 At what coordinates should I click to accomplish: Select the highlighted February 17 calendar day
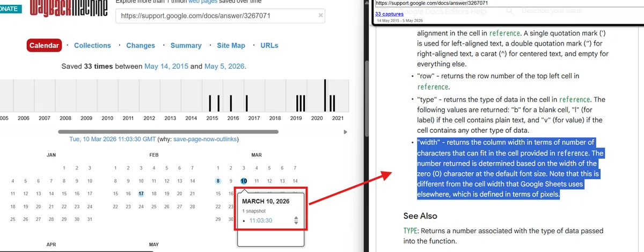(x=141, y=194)
